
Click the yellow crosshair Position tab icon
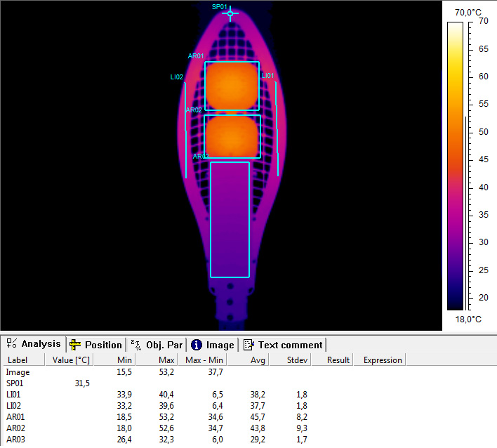click(75, 345)
